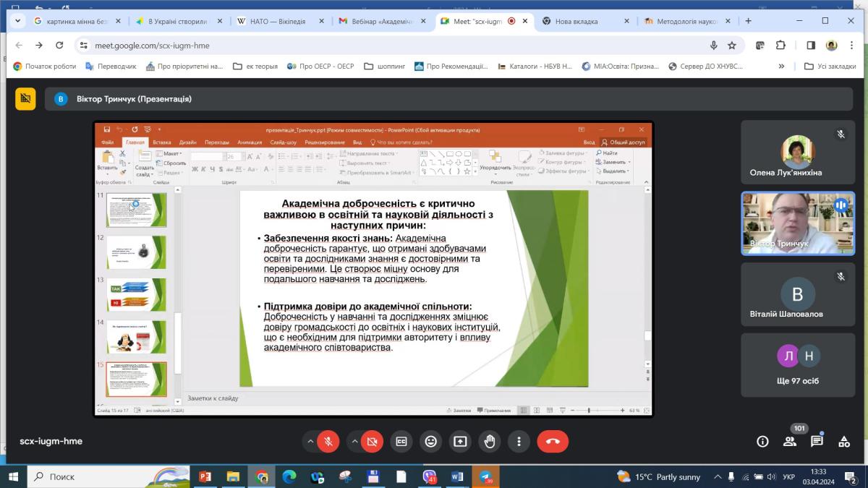Show the people list with 101 participants
The height and width of the screenshot is (488, 868).
tap(790, 441)
